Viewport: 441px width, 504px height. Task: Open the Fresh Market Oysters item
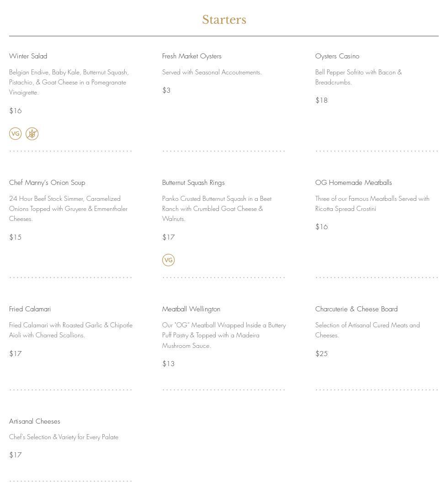(192, 56)
